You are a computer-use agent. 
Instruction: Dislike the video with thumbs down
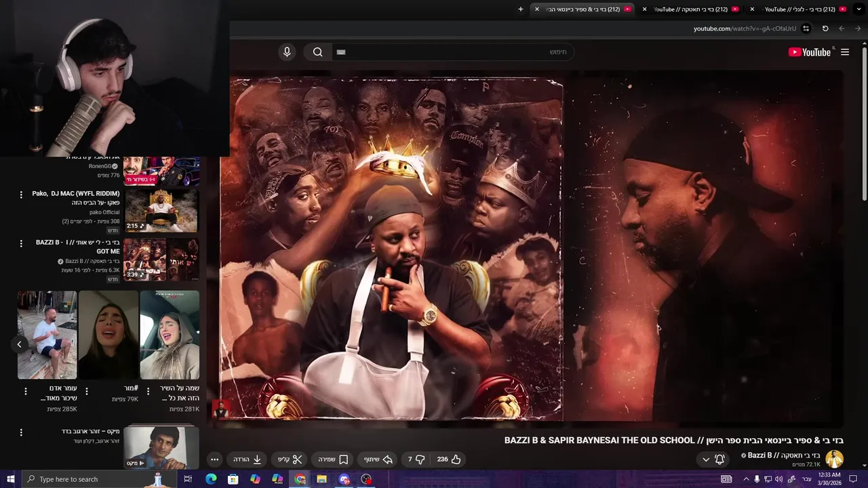point(416,460)
